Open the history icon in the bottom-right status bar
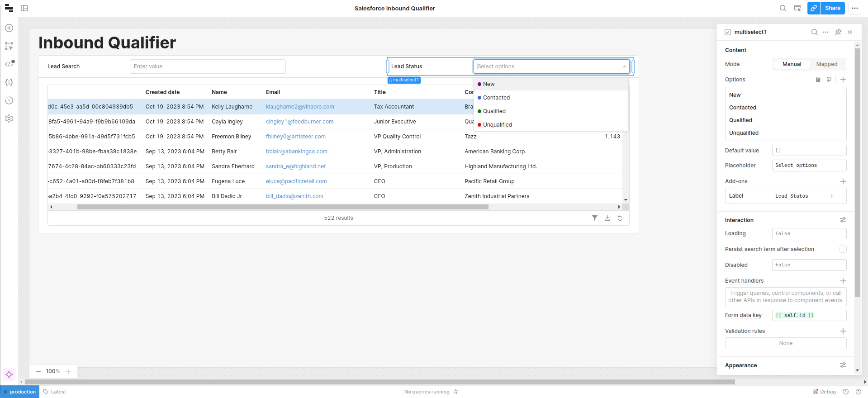Image resolution: width=868 pixels, height=398 pixels. (846, 392)
